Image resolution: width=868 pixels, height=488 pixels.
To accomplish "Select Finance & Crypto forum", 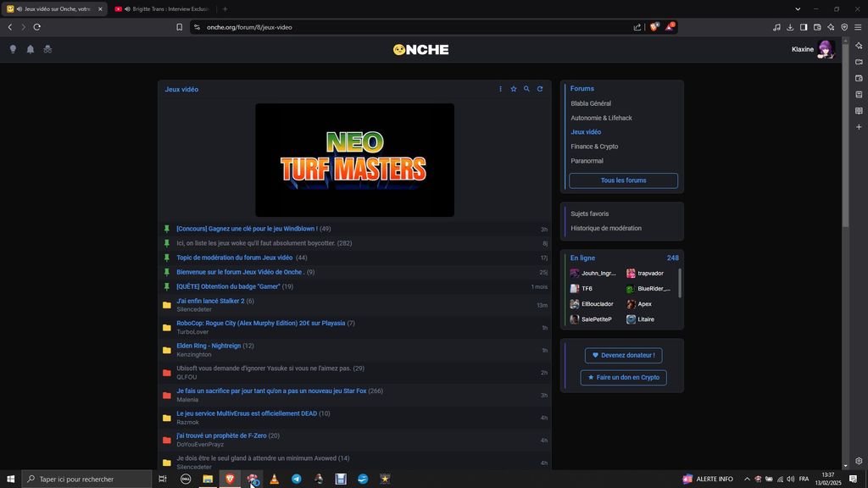I will [x=594, y=147].
